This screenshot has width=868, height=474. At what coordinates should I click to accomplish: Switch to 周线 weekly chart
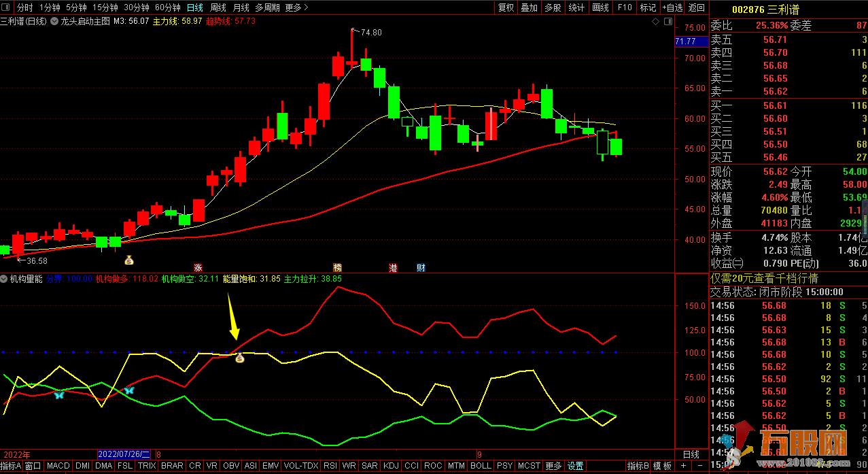click(218, 7)
